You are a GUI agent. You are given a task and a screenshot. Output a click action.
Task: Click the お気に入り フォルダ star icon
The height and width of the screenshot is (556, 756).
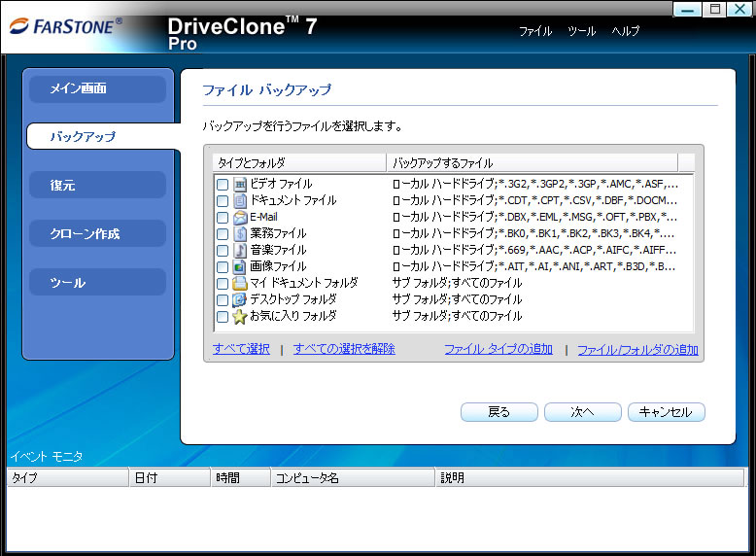[240, 316]
